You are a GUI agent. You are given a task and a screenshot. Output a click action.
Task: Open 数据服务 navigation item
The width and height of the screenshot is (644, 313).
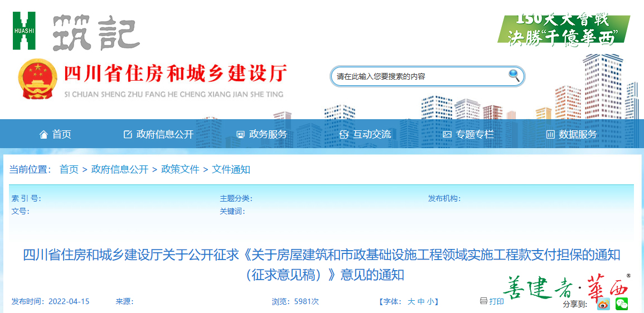(572, 134)
